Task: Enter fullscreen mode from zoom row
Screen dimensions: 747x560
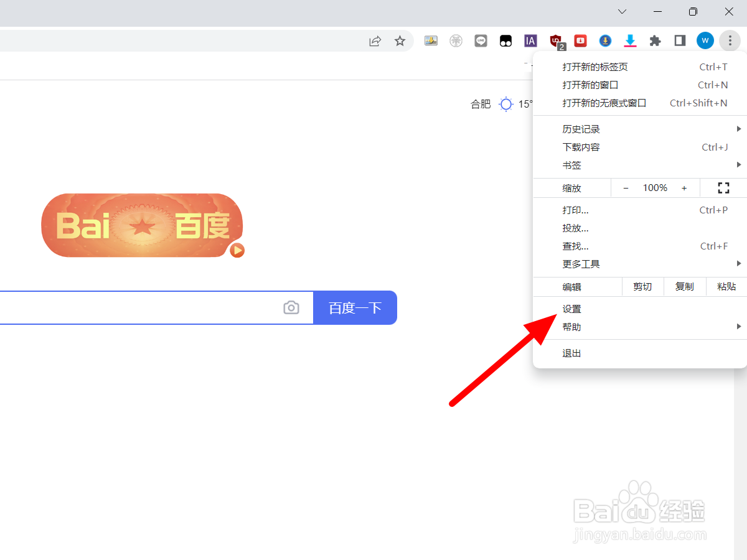Action: tap(723, 188)
